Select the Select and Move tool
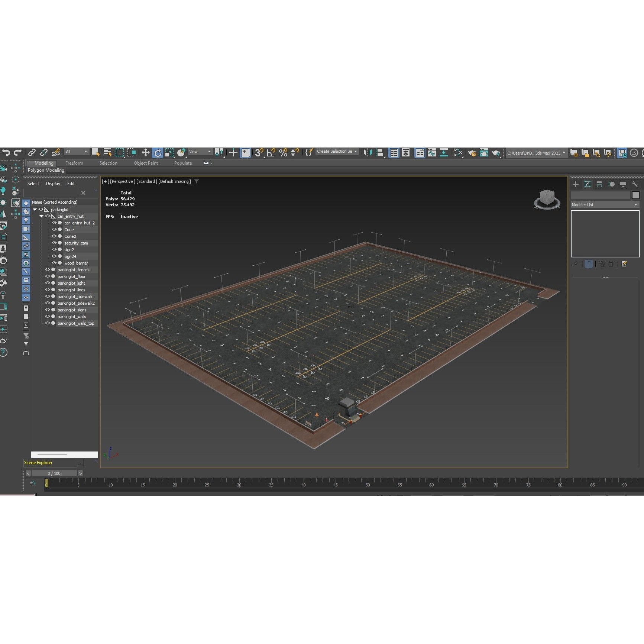Image resolution: width=644 pixels, height=644 pixels. [x=146, y=153]
